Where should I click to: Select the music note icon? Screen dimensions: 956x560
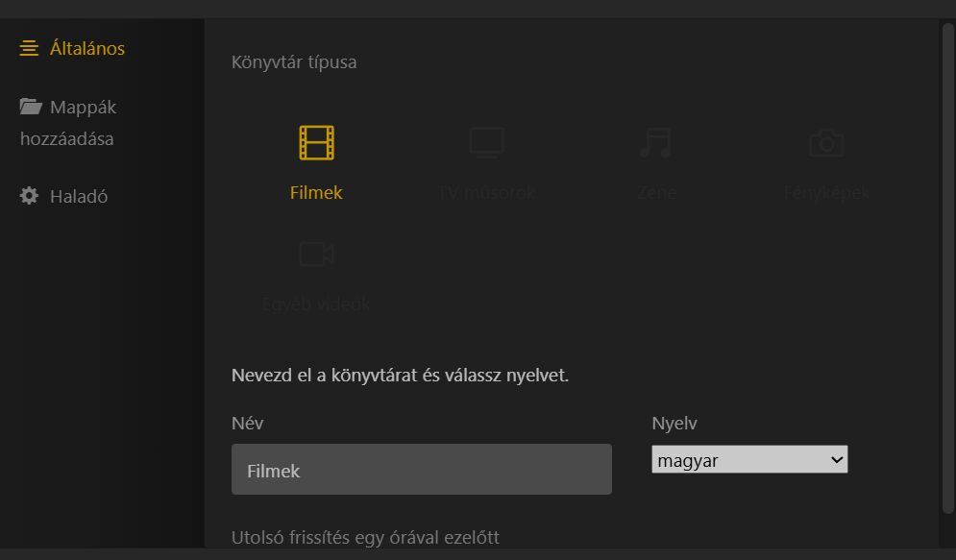(x=656, y=142)
